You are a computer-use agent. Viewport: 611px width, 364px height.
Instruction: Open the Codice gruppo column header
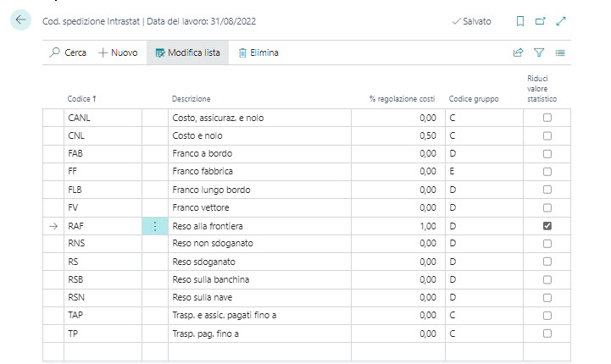tap(474, 99)
